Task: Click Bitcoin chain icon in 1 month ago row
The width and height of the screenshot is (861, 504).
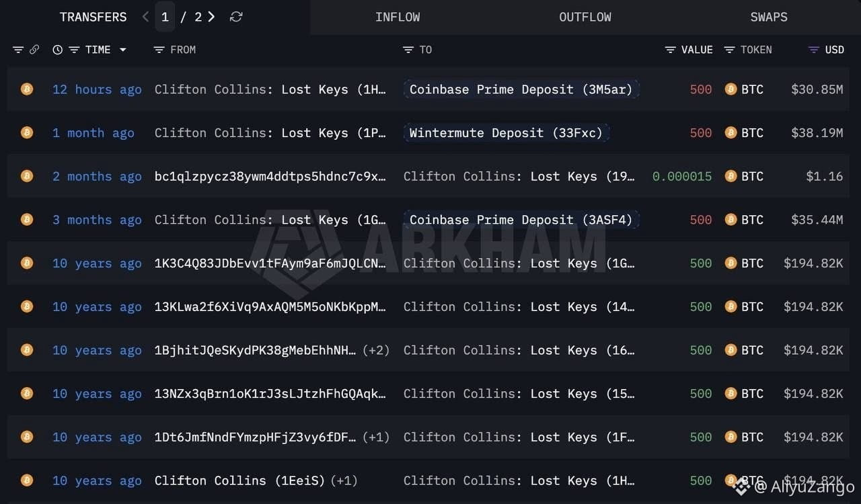Action: click(27, 132)
